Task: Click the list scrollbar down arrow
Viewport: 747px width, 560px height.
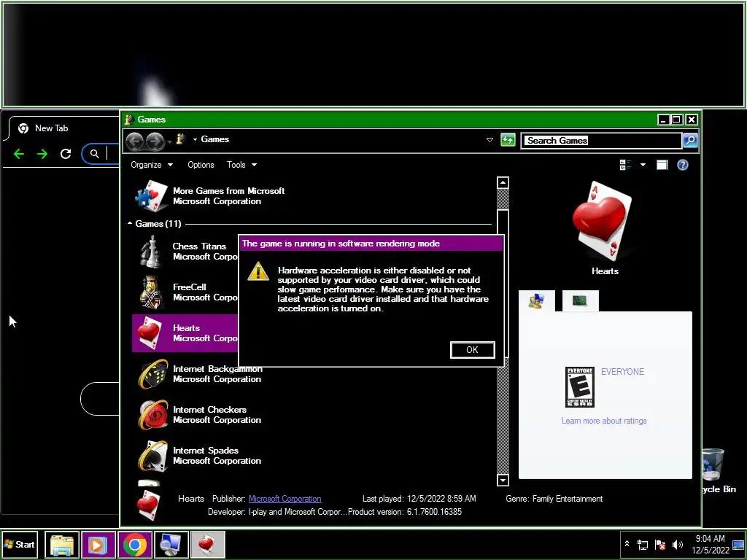Action: point(503,480)
